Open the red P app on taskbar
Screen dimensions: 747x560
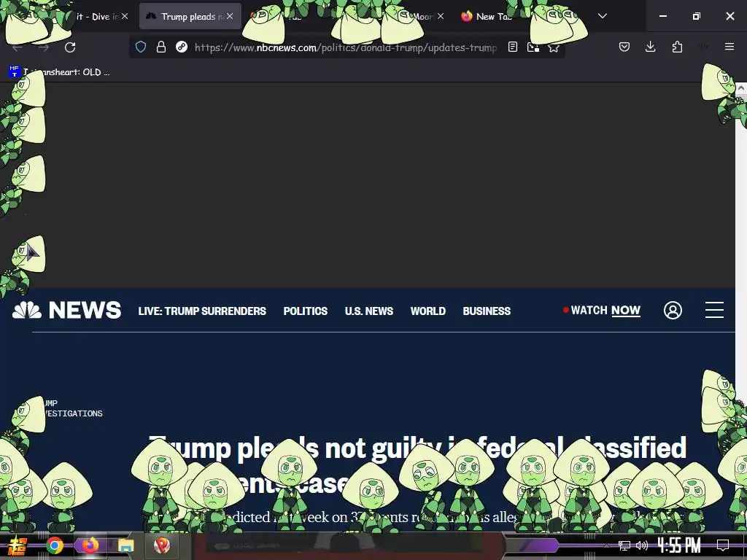click(162, 545)
